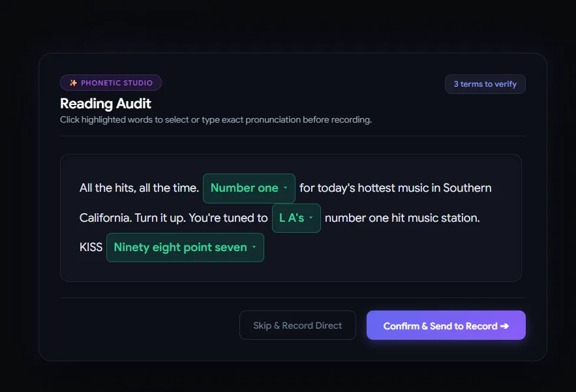The height and width of the screenshot is (392, 576).
Task: Click the text "All the hits, all the time."
Action: tap(139, 188)
